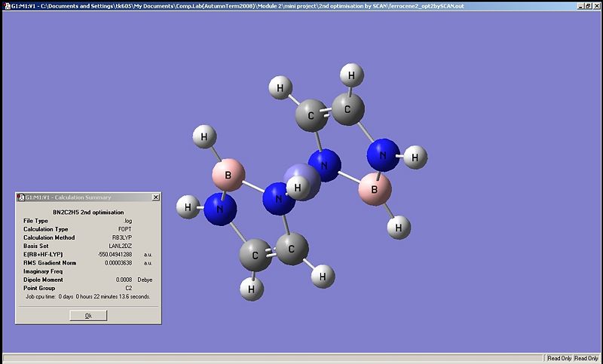Click the 'RMS Gradient Norm' label

[x=50, y=263]
